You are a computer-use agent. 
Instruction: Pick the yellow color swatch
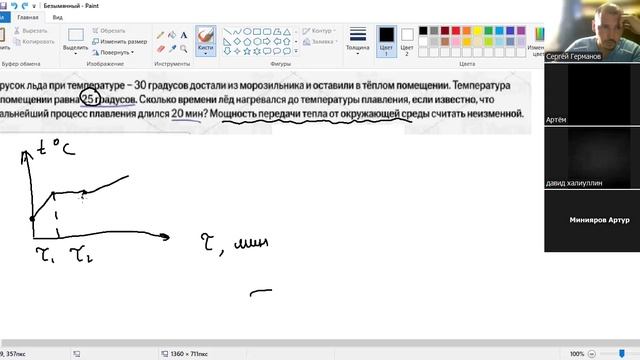tap(477, 31)
